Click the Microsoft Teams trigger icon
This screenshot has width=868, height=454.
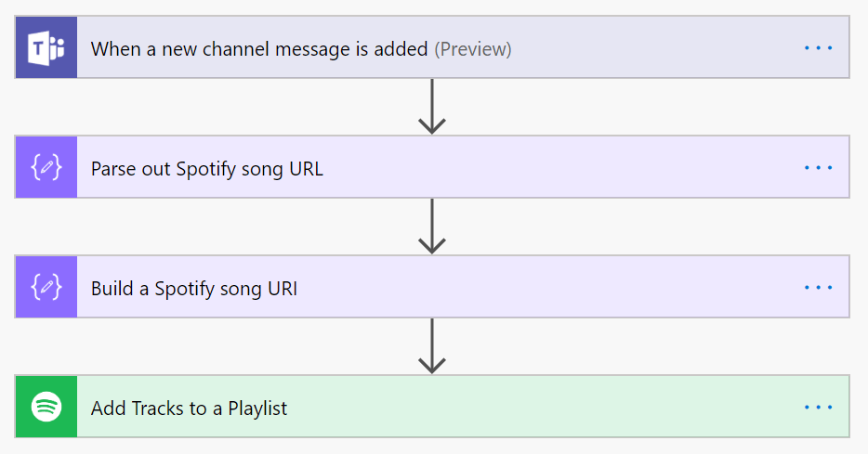[x=46, y=47]
